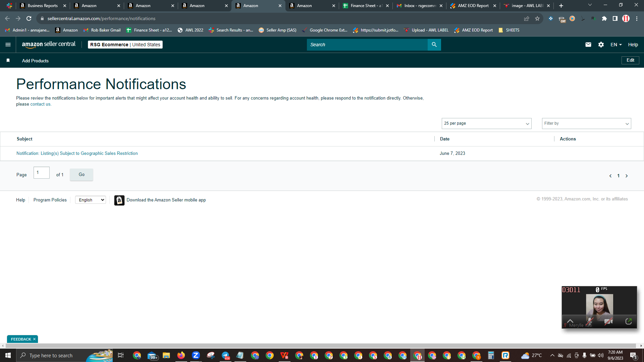Open Chrome three-dot menu

click(x=637, y=18)
